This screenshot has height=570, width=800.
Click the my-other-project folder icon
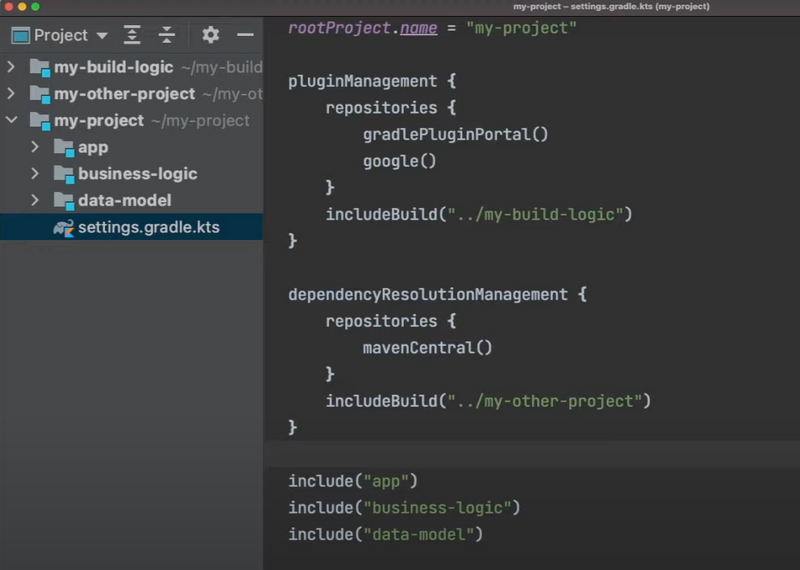40,94
